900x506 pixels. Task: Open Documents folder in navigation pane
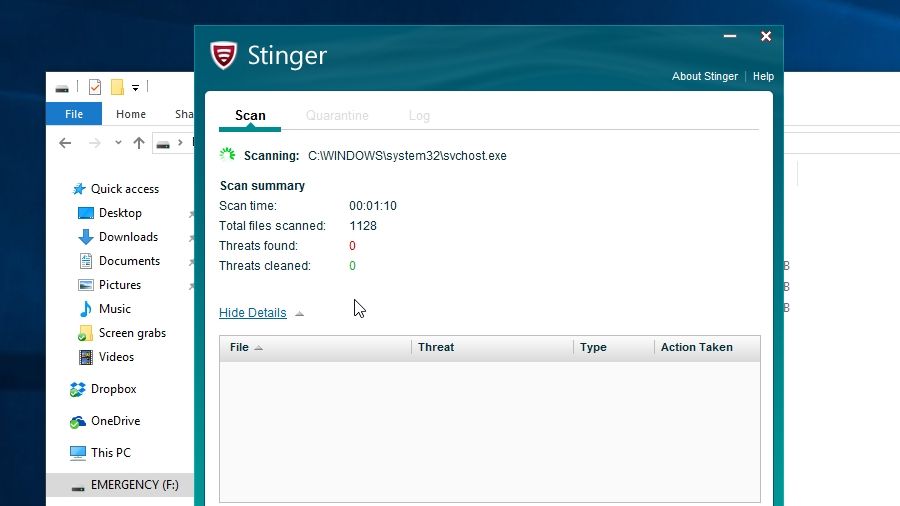tap(129, 261)
